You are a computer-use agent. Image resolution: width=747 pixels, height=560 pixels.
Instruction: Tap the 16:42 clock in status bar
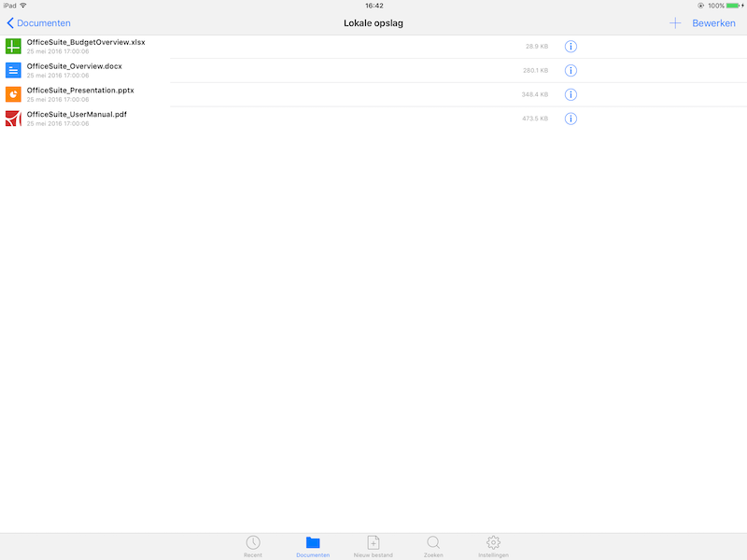point(374,6)
